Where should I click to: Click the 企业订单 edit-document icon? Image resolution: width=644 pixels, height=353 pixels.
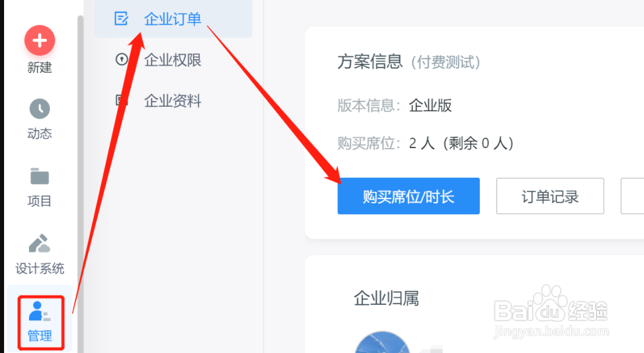[121, 19]
